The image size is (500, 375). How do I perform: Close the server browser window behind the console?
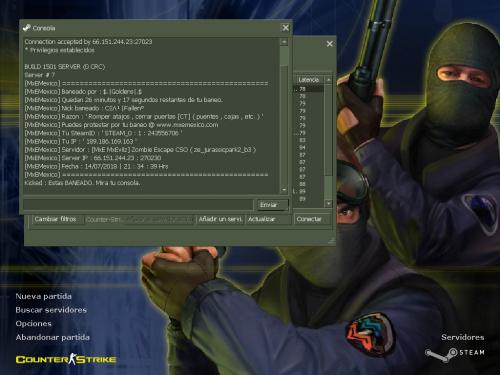click(x=330, y=44)
